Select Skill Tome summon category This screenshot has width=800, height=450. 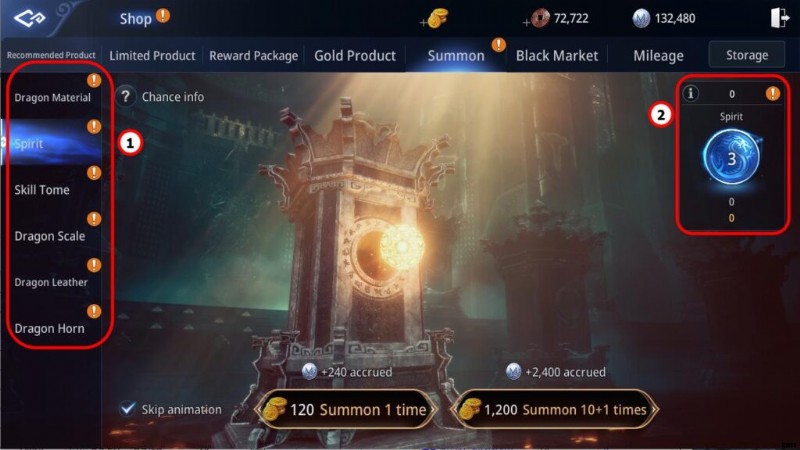[x=42, y=189]
